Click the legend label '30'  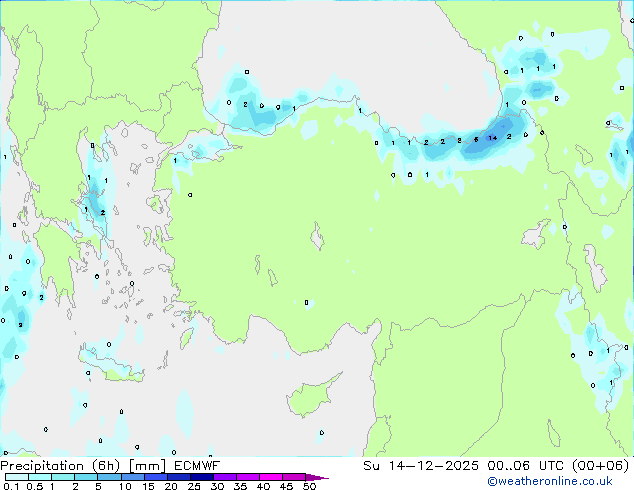pos(217,486)
